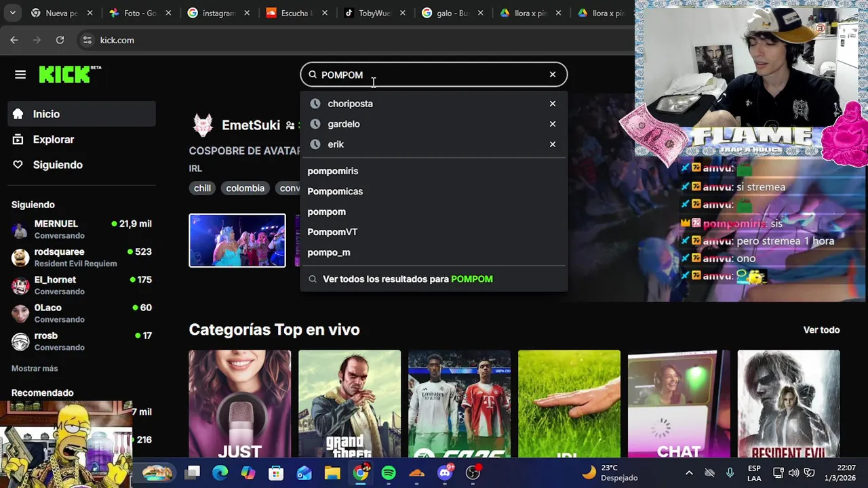This screenshot has height=488, width=868.
Task: Open Grand Theft Auto category card
Action: pyautogui.click(x=349, y=404)
